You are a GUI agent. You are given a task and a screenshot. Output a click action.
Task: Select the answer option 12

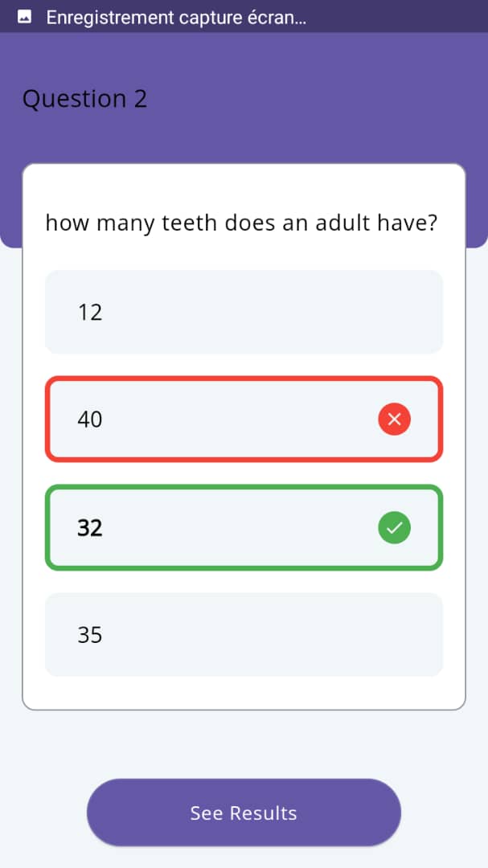point(244,312)
